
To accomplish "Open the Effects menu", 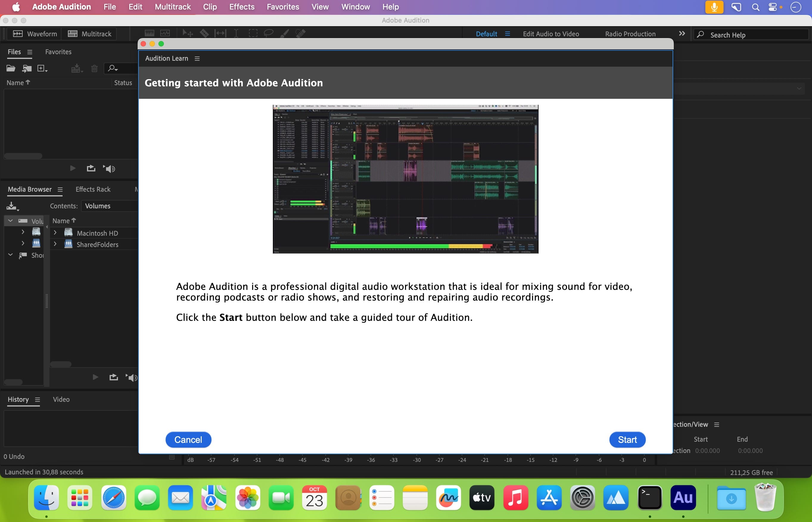I will 242,7.
